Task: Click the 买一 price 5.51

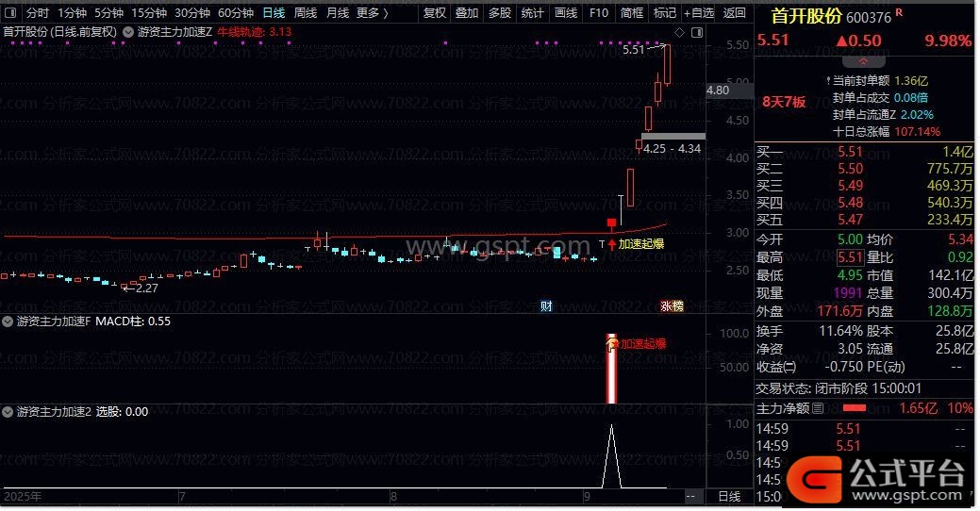Action: click(x=850, y=152)
